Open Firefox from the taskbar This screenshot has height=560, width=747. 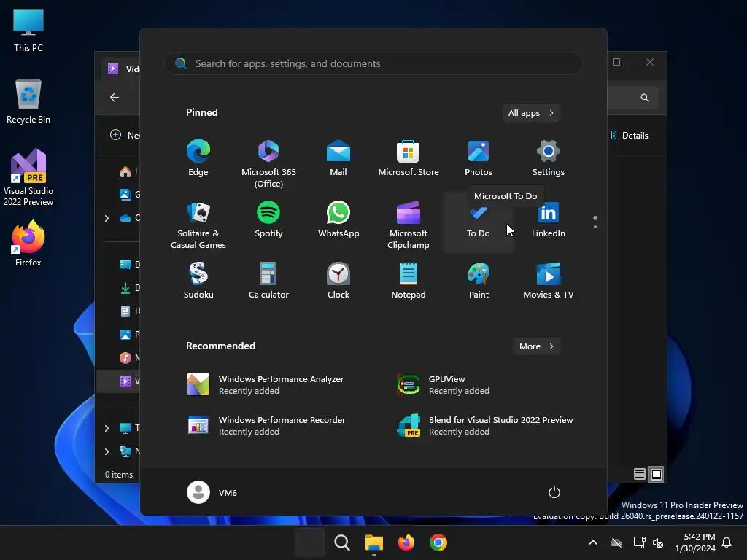click(x=406, y=542)
